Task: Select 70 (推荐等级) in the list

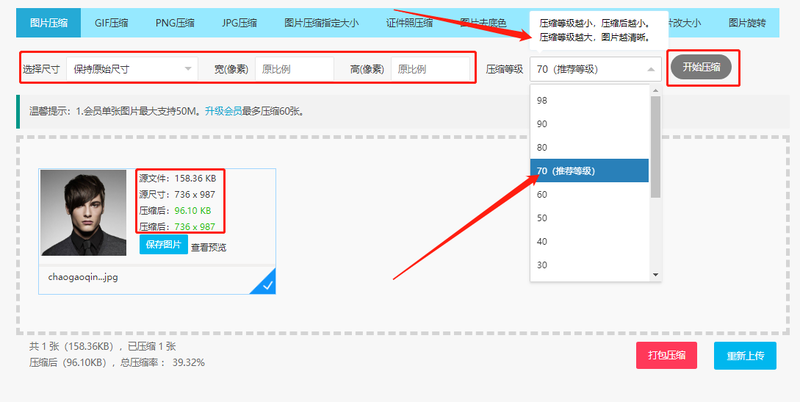Action: coord(589,171)
